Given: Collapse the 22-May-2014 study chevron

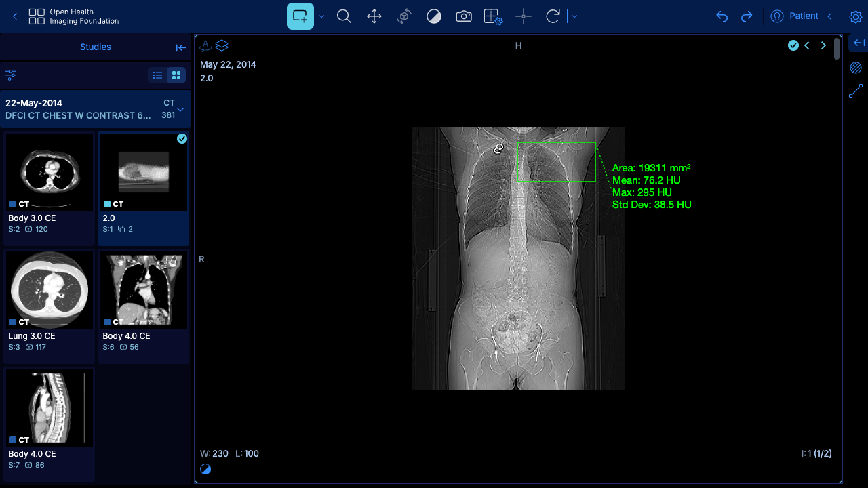Looking at the screenshot, I should tap(180, 109).
